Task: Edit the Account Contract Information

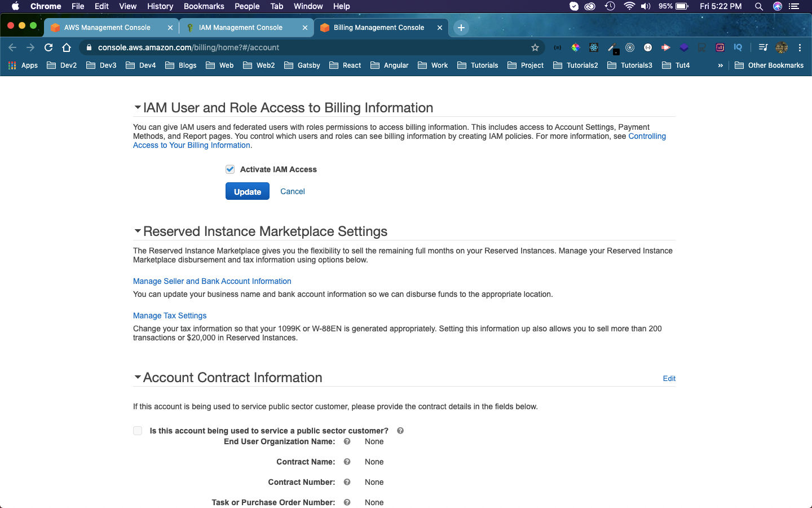Action: tap(669, 378)
